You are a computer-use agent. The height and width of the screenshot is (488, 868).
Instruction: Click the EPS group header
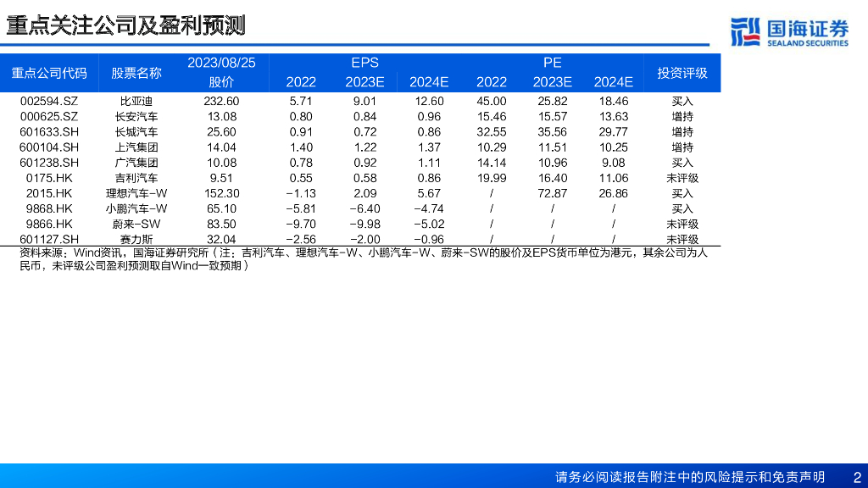pos(364,63)
